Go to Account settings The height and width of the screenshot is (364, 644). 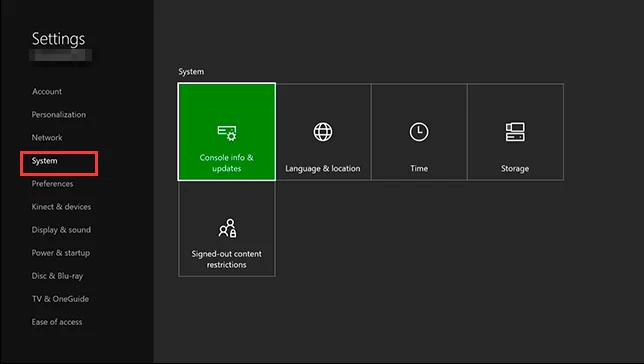pos(47,92)
